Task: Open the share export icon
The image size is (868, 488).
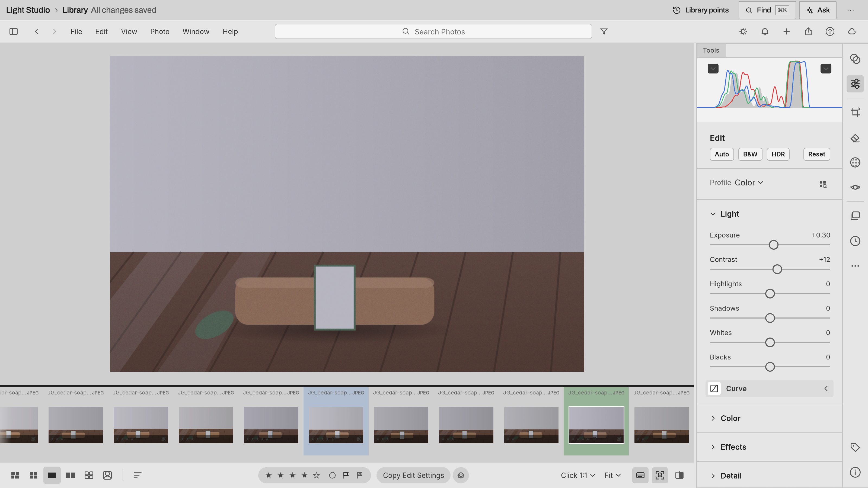Action: (x=808, y=31)
